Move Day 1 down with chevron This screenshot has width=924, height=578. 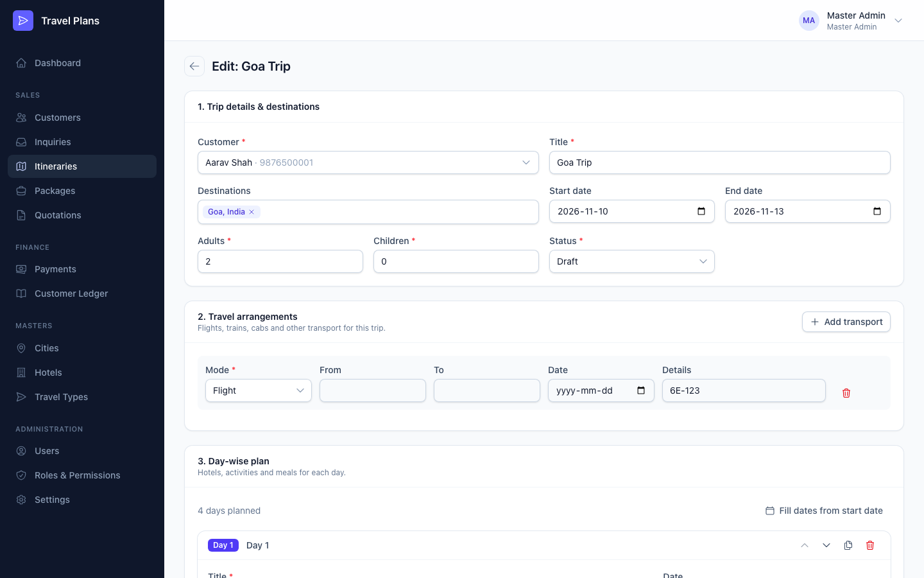[x=826, y=545]
